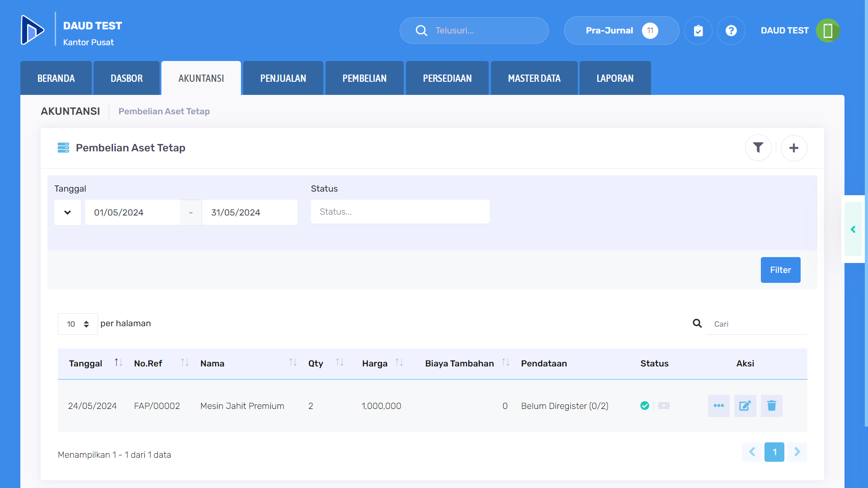This screenshot has width=868, height=488.
Task: Click page 1 pagination button
Action: pos(774,452)
